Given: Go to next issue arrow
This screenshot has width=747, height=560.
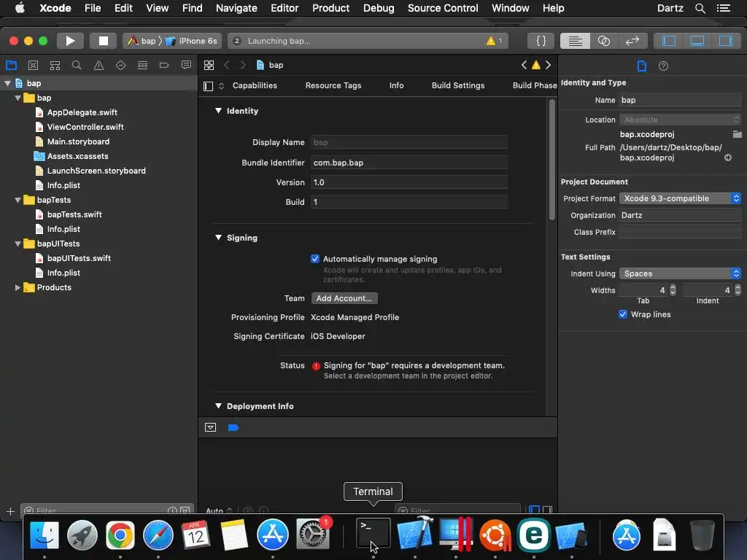Looking at the screenshot, I should point(549,65).
